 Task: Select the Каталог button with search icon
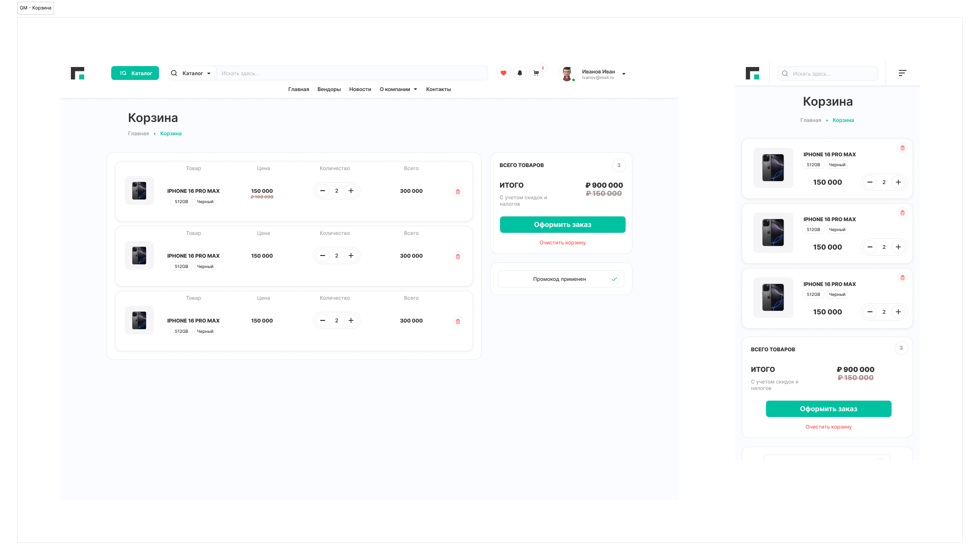[x=135, y=73]
